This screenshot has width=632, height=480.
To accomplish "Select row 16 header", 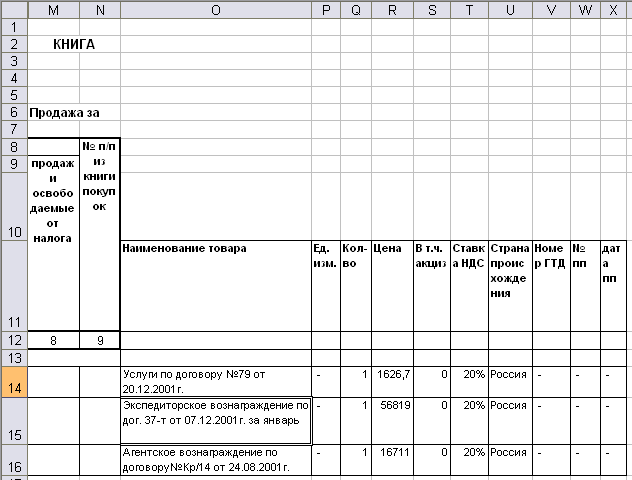I will (14, 460).
